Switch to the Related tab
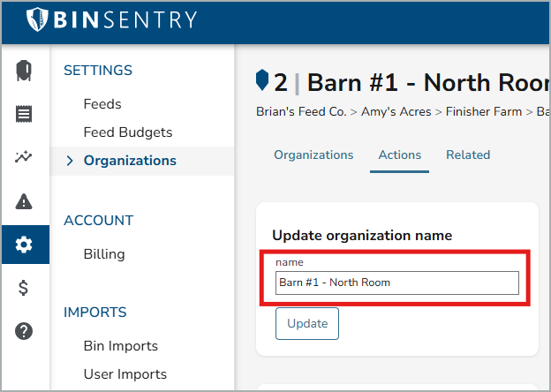551x392 pixels. pos(468,155)
